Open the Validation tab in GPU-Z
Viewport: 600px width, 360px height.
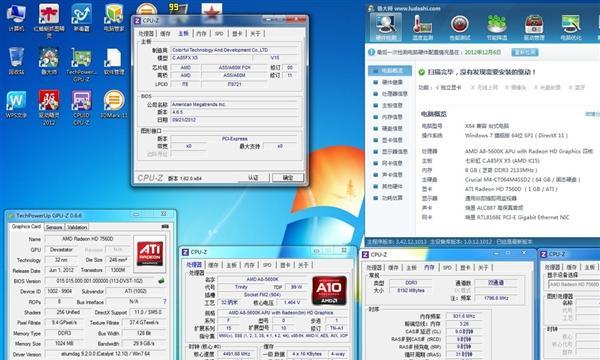[77, 227]
